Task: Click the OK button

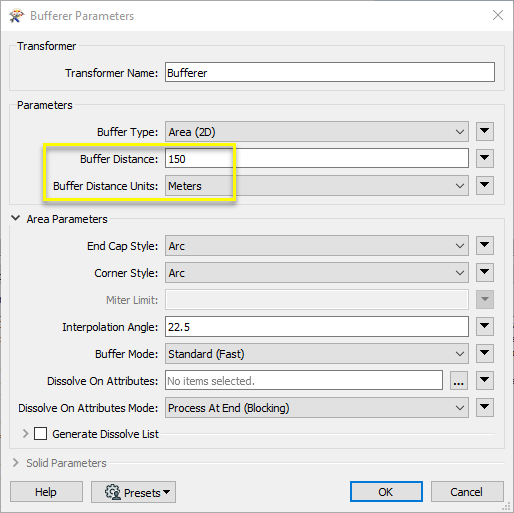Action: (x=386, y=492)
